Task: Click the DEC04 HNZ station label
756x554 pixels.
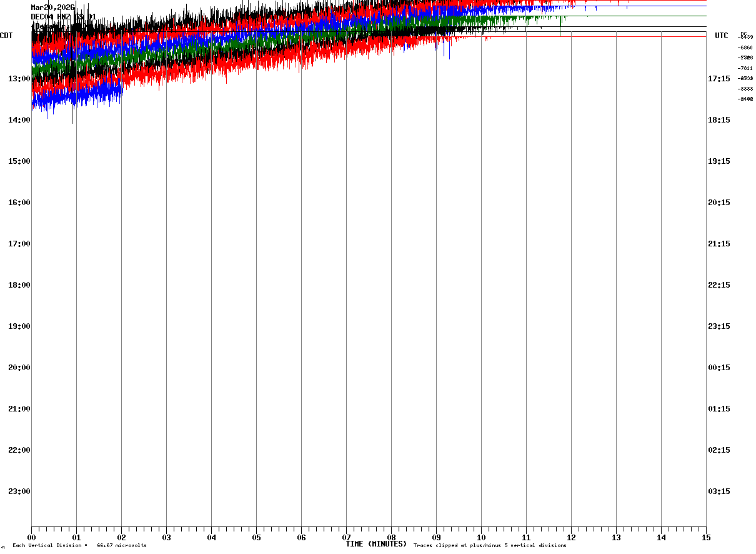Action: [x=51, y=16]
